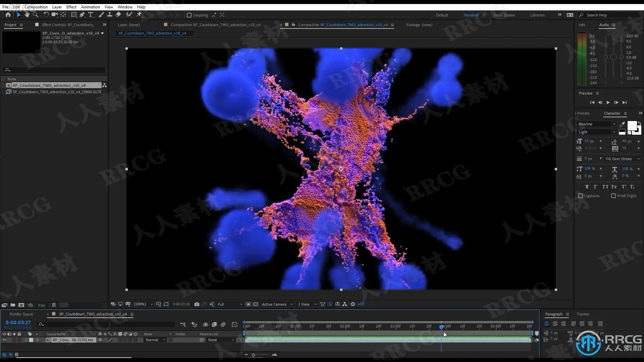The width and height of the screenshot is (644, 362).
Task: Select the Zoom tool
Action: pyautogui.click(x=36, y=15)
